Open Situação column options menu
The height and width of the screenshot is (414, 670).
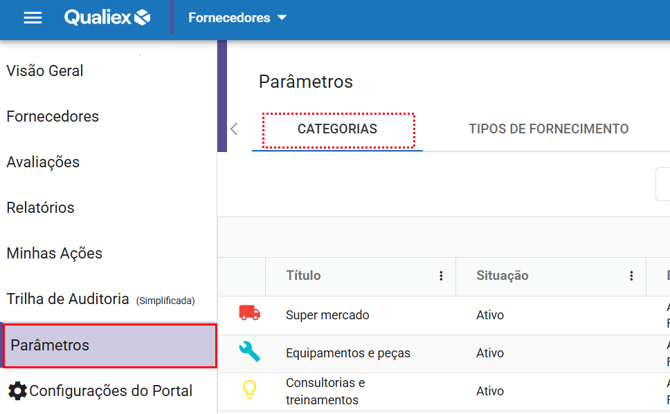631,276
